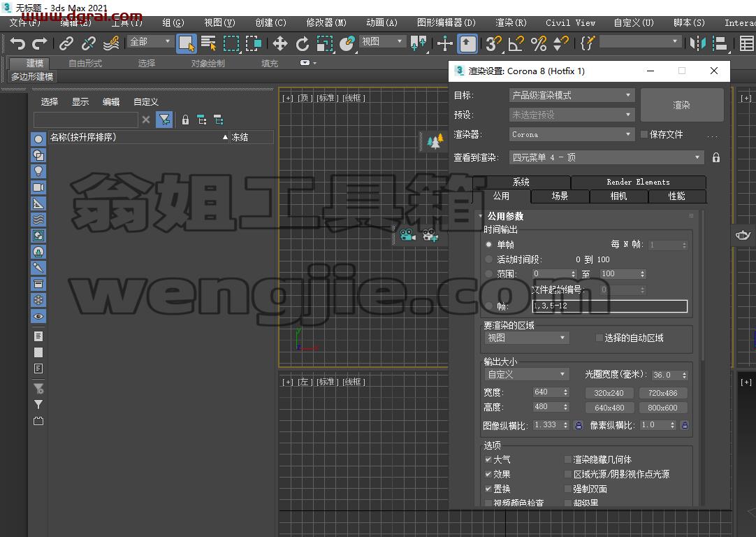Open the named selection sets dropdown
Image resolution: width=756 pixels, height=537 pixels.
pos(640,42)
